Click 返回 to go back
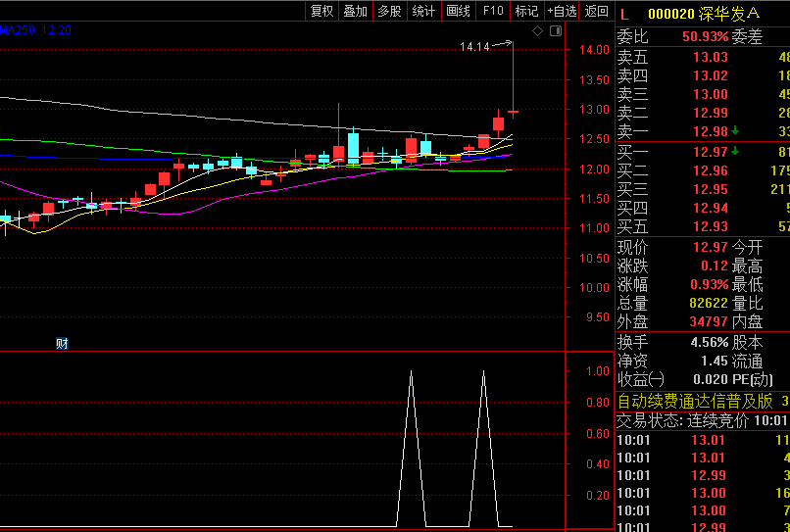 [x=597, y=11]
